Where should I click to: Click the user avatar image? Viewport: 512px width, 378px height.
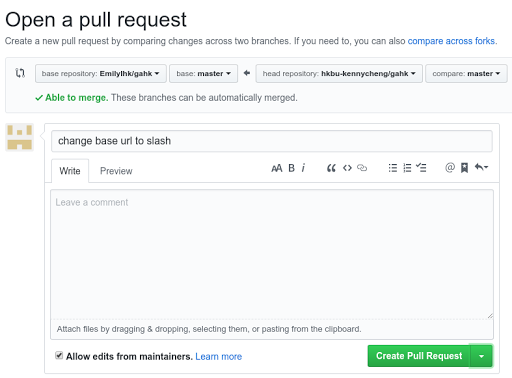[20, 137]
